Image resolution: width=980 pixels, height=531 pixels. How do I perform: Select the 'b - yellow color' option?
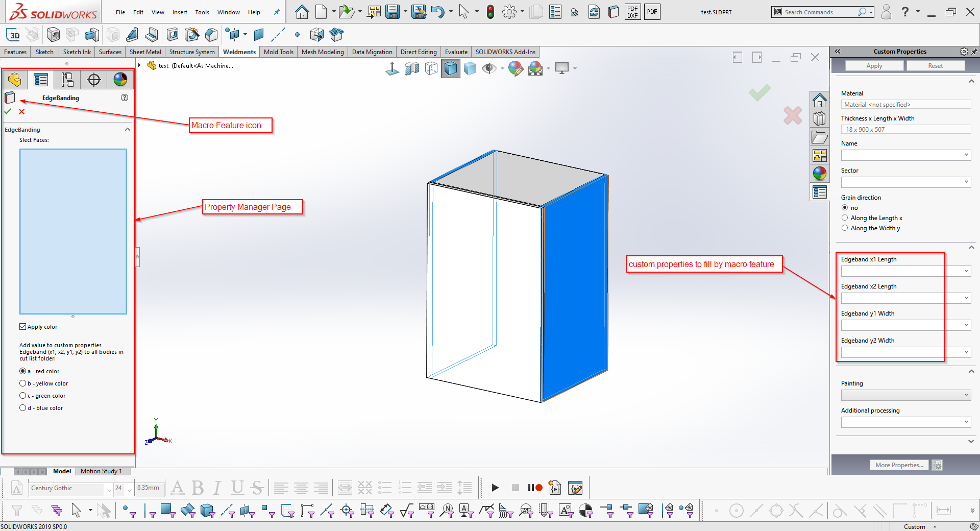click(22, 383)
